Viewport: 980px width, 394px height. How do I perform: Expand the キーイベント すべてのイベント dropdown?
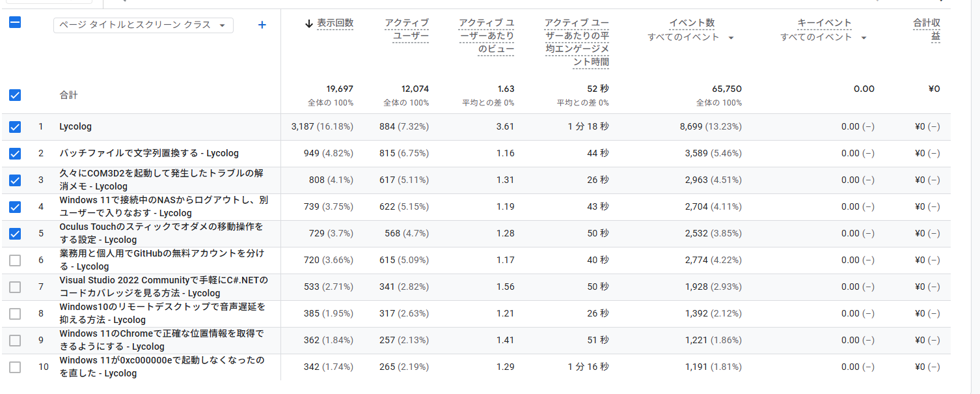pos(864,38)
